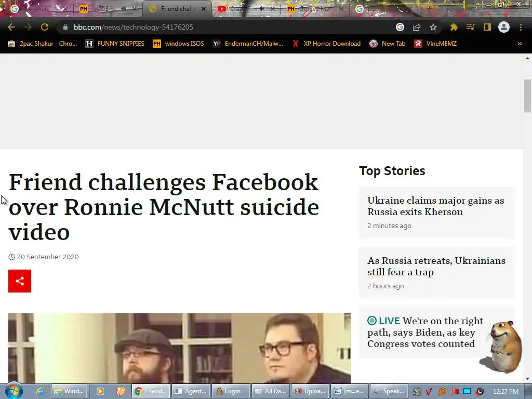The width and height of the screenshot is (532, 399).
Task: Close the Friend challe... tab
Action: (x=204, y=9)
